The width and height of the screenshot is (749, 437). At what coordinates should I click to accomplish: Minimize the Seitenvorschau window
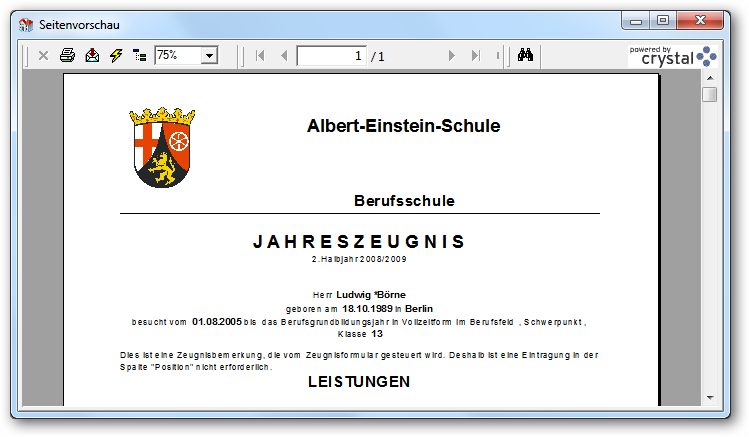tap(636, 21)
